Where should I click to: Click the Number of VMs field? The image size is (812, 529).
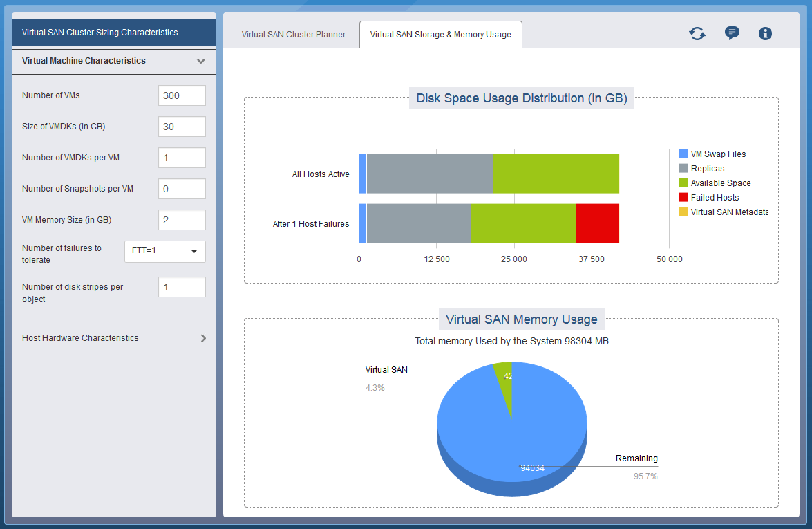(x=182, y=95)
